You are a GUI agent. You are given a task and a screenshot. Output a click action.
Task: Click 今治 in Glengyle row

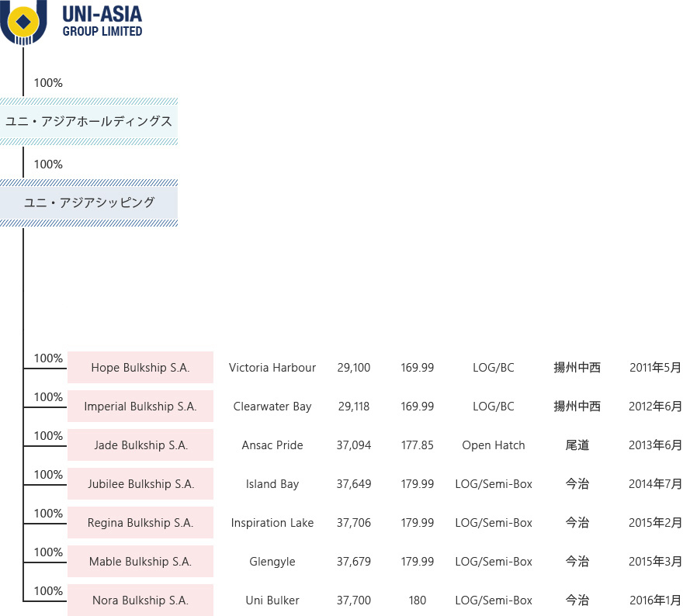(577, 561)
